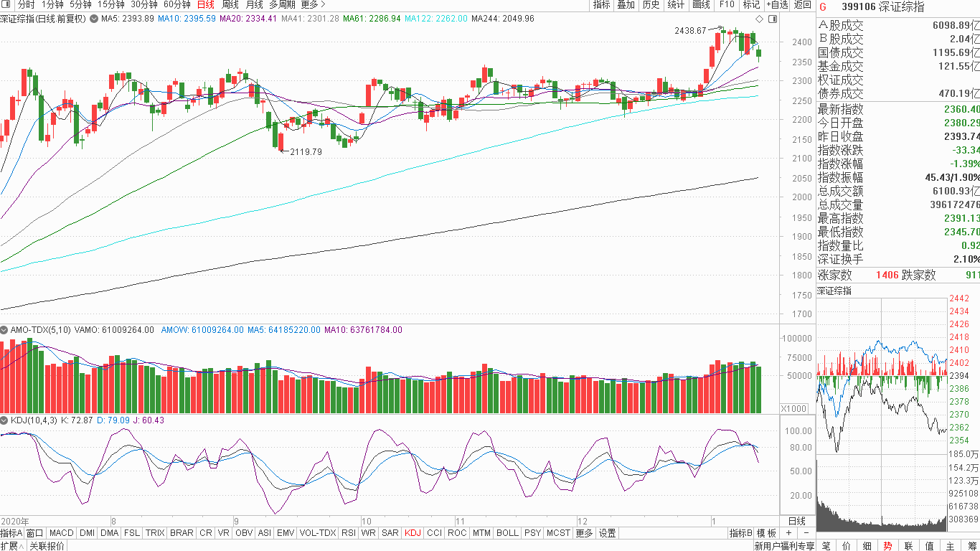Viewport: 980px width, 551px height.
Task: Select the 笔 tick tab
Action: 826,545
